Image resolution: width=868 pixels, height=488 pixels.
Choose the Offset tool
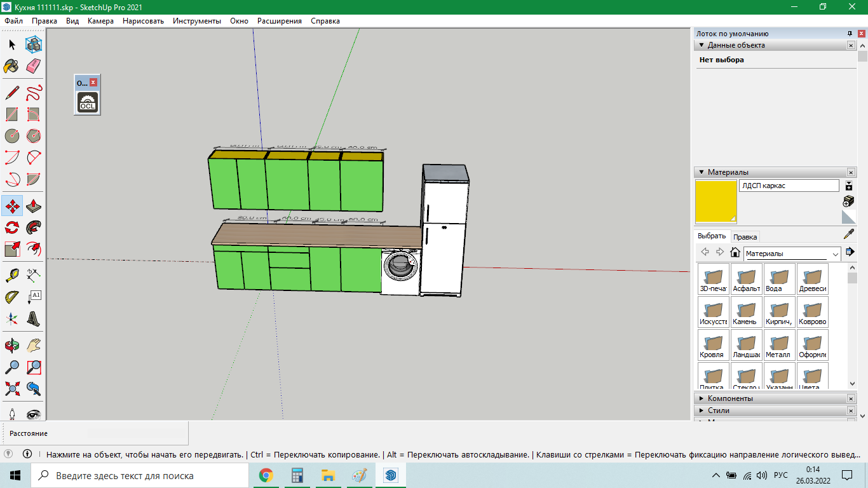point(34,249)
